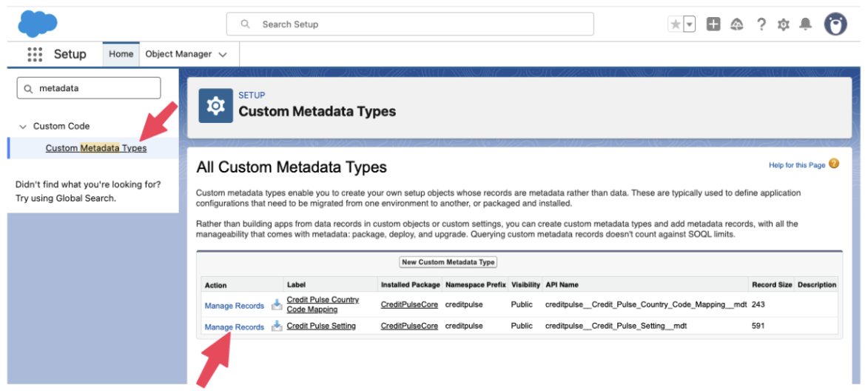Click Manage Records for Credit Pulse Setting
Image resolution: width=868 pixels, height=391 pixels.
coord(234,327)
